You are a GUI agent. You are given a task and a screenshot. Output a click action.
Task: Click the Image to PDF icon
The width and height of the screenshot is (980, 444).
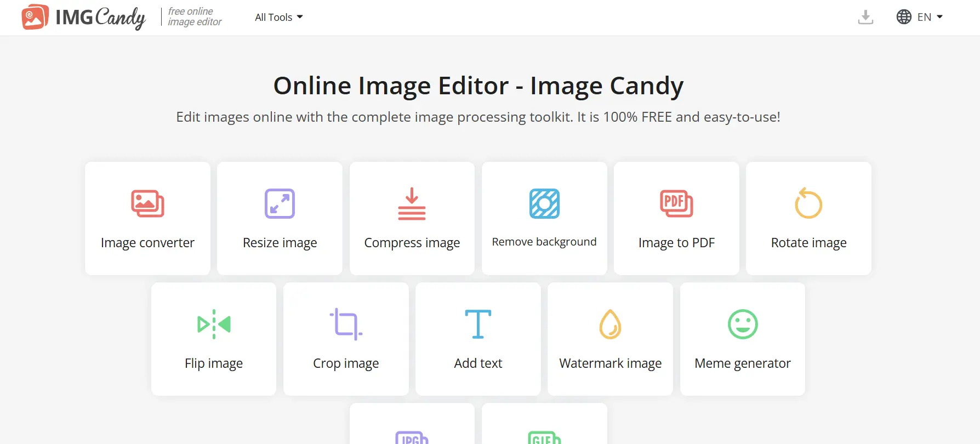coord(676,203)
